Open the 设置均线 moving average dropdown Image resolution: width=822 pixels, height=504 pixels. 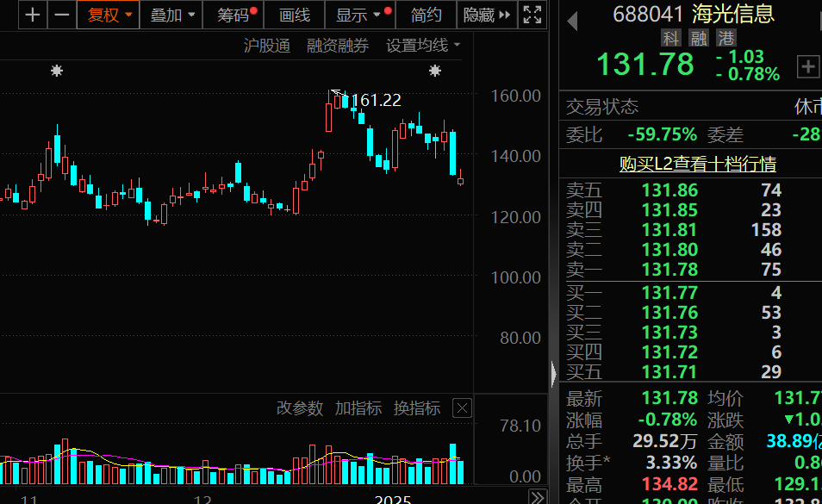423,46
